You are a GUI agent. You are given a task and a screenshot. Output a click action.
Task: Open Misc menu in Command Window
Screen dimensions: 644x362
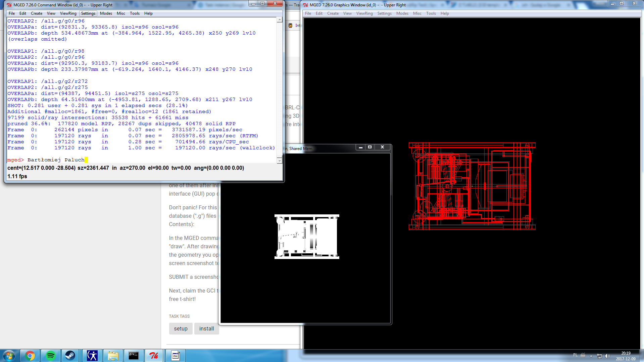(121, 13)
